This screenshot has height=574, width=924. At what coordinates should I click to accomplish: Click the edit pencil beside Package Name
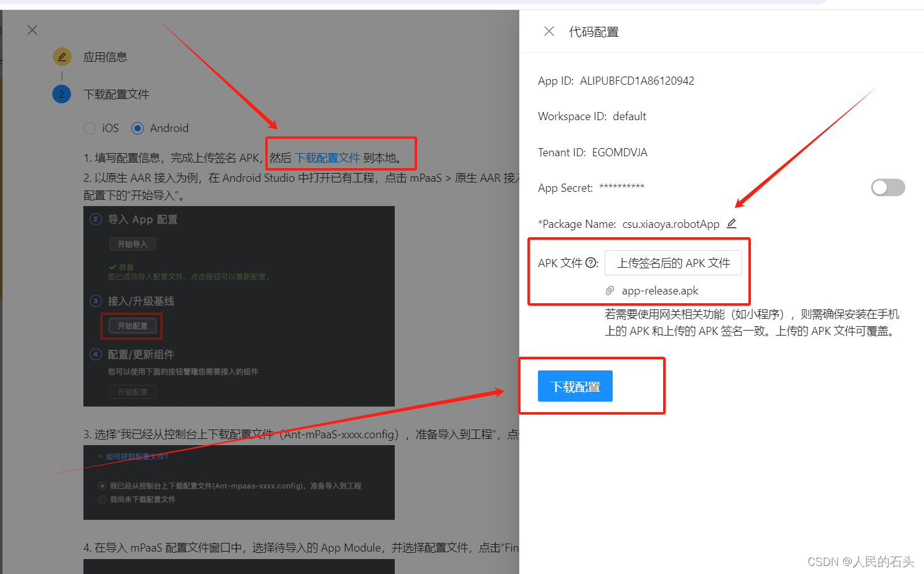coord(732,223)
